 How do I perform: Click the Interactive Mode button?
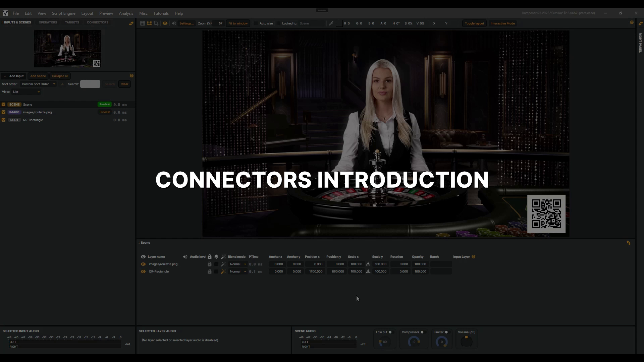click(x=502, y=23)
